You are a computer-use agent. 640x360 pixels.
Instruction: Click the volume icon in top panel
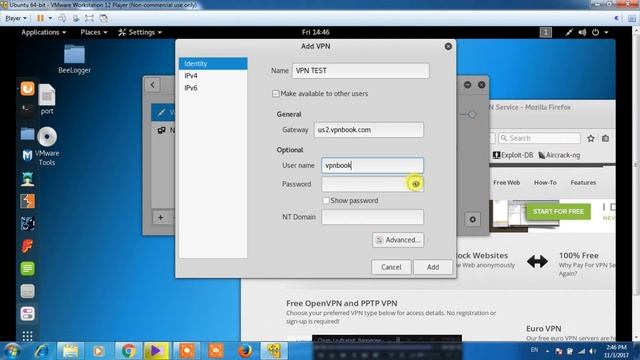coord(582,32)
